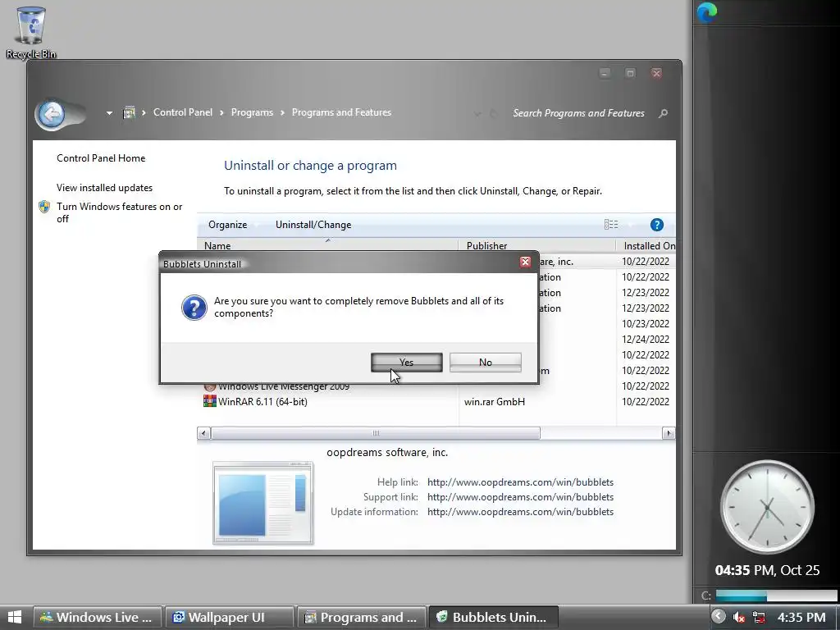The height and width of the screenshot is (630, 840).
Task: Open the Organize menu
Action: (x=228, y=225)
